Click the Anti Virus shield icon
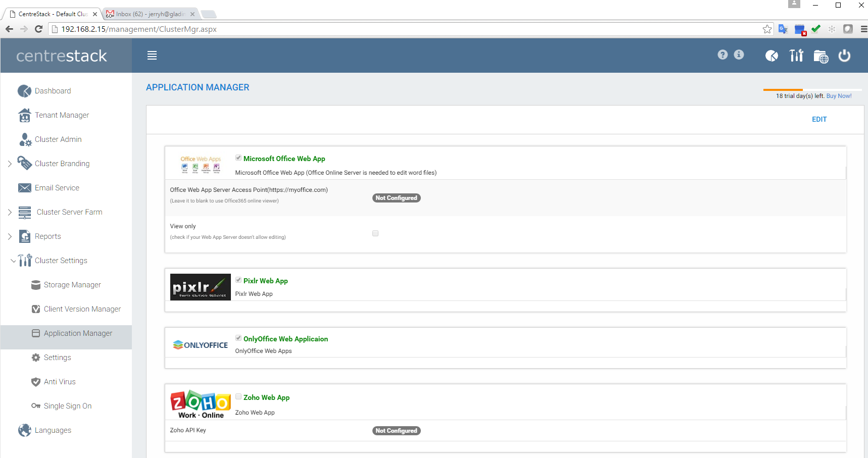This screenshot has width=868, height=458. (36, 382)
